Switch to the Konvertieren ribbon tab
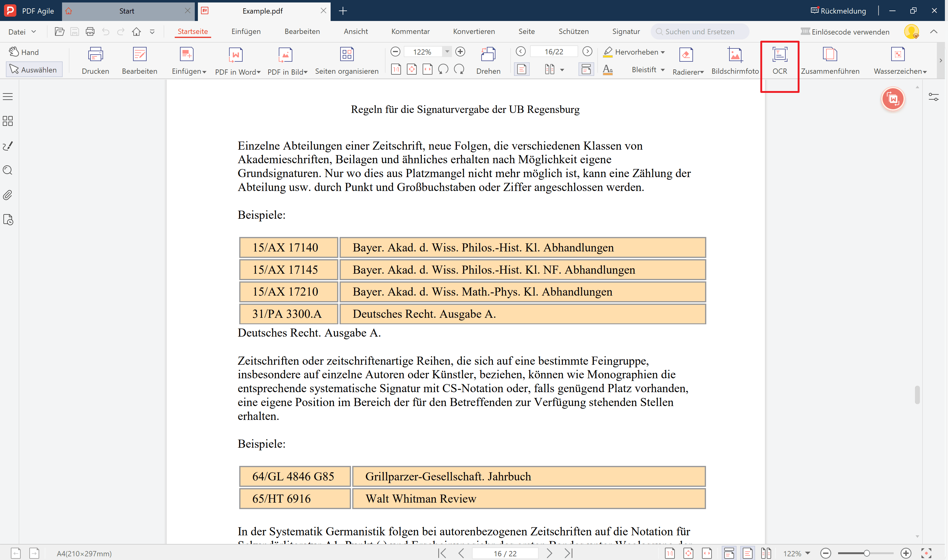948x560 pixels. pyautogui.click(x=474, y=32)
